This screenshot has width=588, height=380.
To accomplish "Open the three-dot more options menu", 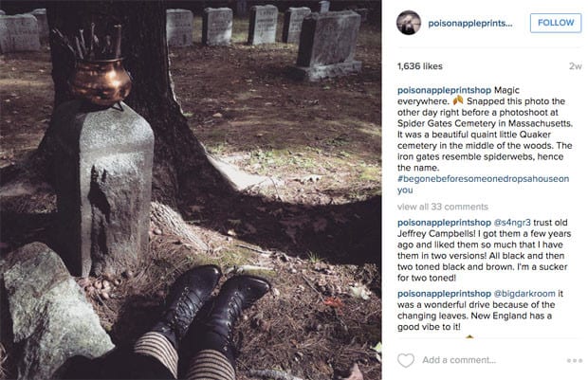I will click(574, 360).
